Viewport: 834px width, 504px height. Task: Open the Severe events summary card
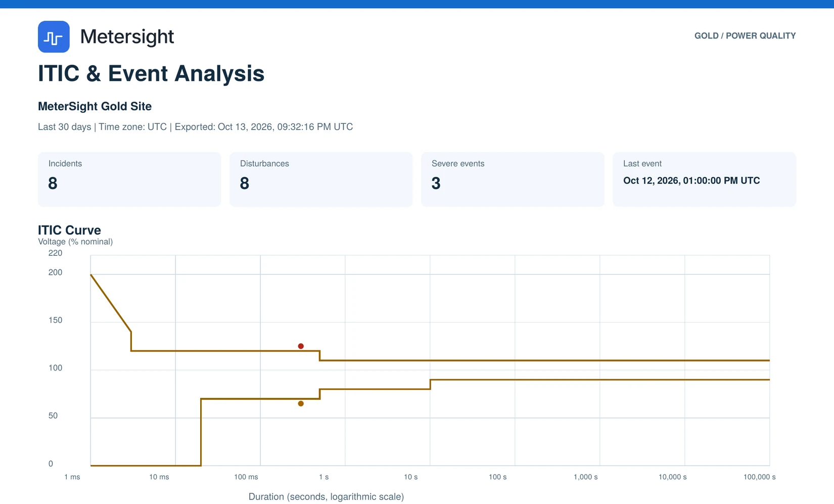coord(513,179)
